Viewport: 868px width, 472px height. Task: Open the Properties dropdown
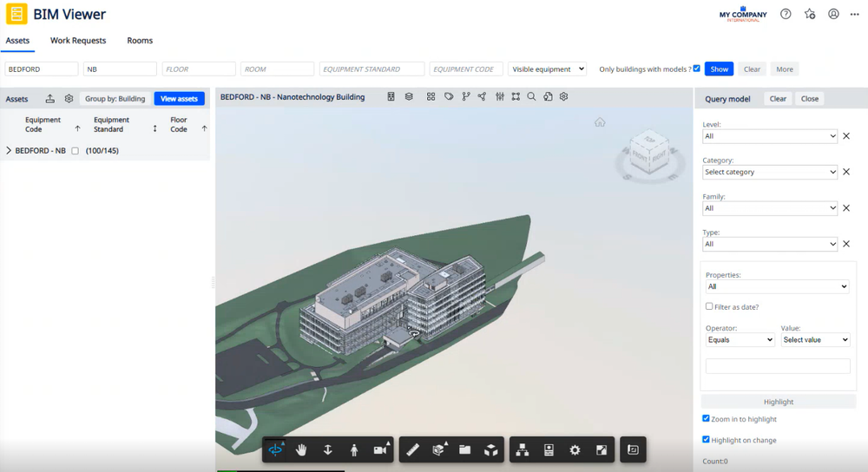coord(777,286)
